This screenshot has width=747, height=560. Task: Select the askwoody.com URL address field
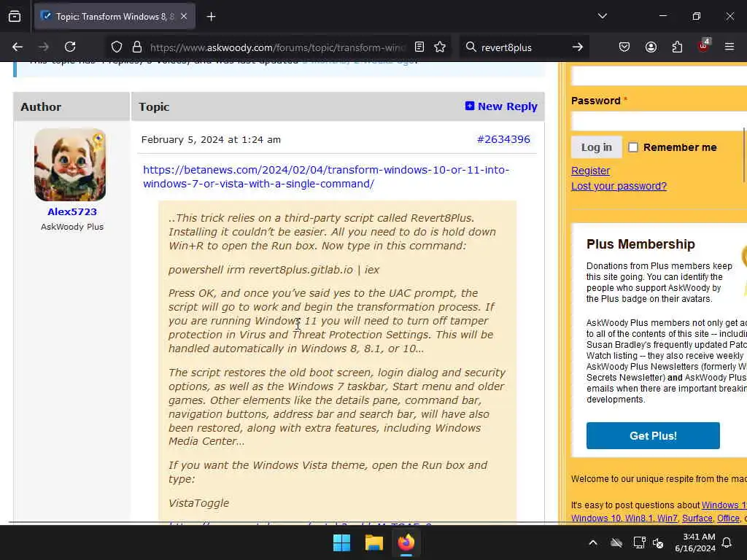click(x=278, y=47)
